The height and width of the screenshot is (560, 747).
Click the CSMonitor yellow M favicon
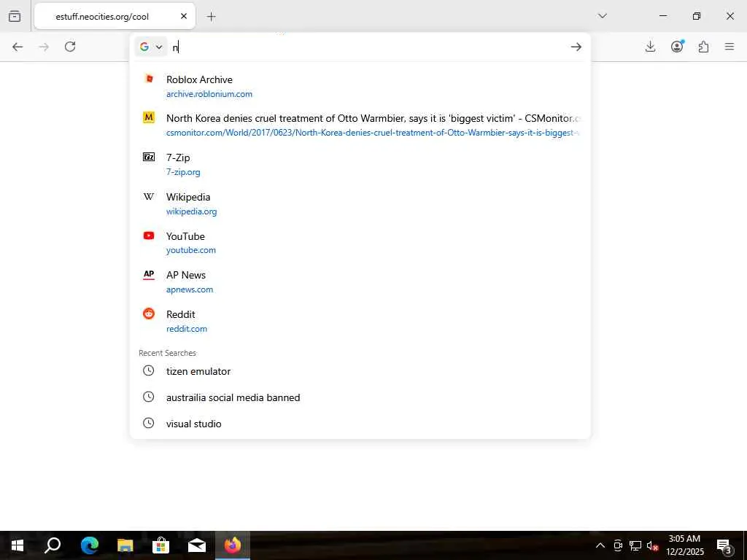click(149, 117)
